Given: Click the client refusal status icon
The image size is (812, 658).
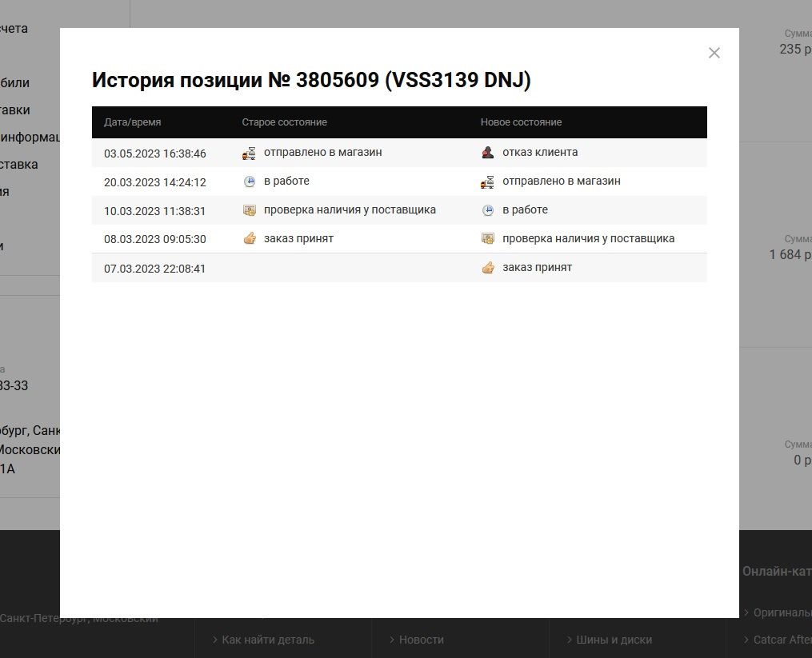Looking at the screenshot, I should (x=488, y=153).
